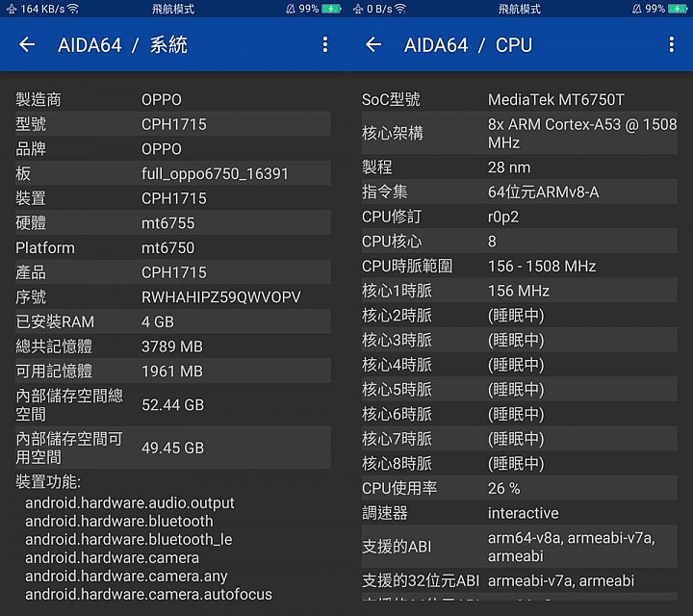This screenshot has height=616, width=693.
Task: Select the android.hardware.camera entry
Action: (x=112, y=557)
